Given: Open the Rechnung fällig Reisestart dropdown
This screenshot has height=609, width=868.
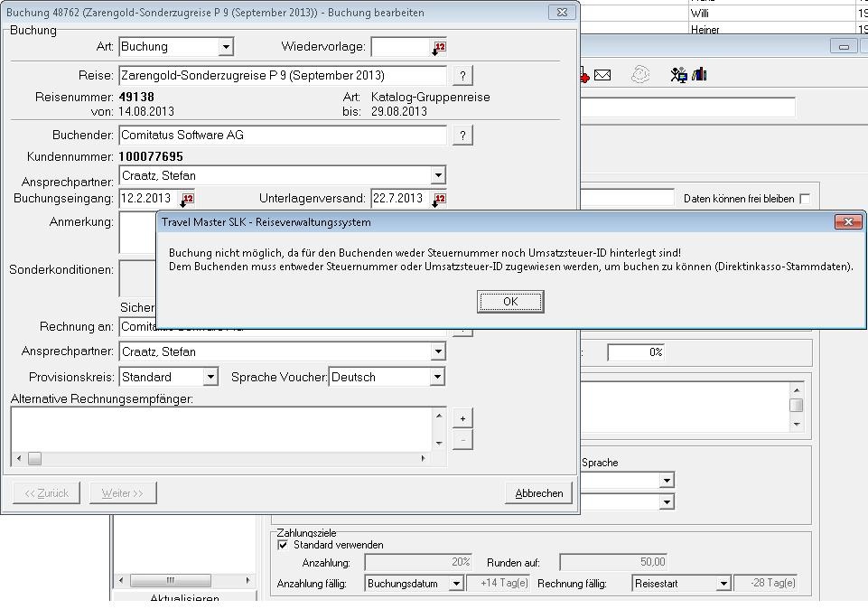Looking at the screenshot, I should pos(723,584).
